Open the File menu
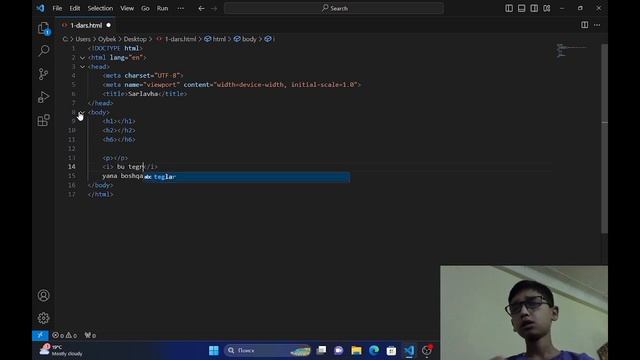Viewport: 640px width, 360px height. pos(57,8)
